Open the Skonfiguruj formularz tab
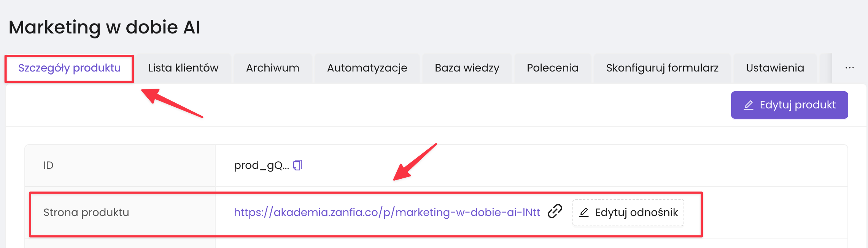Viewport: 868px width, 248px height. [662, 68]
